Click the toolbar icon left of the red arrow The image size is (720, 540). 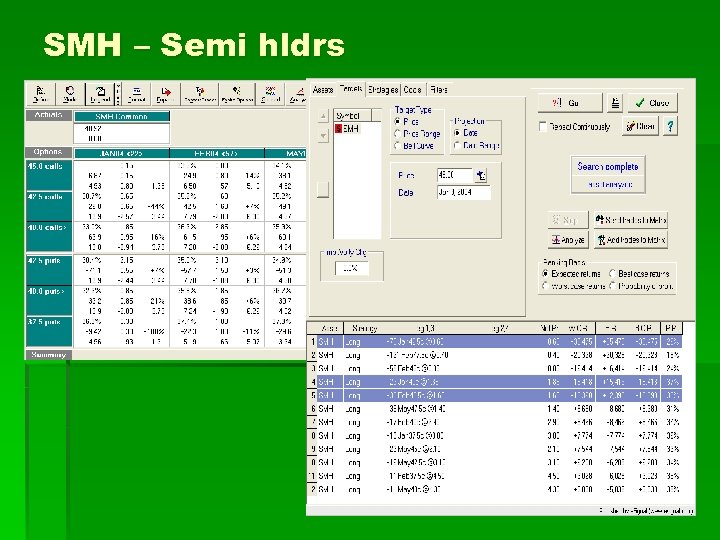pyautogui.click(x=136, y=94)
